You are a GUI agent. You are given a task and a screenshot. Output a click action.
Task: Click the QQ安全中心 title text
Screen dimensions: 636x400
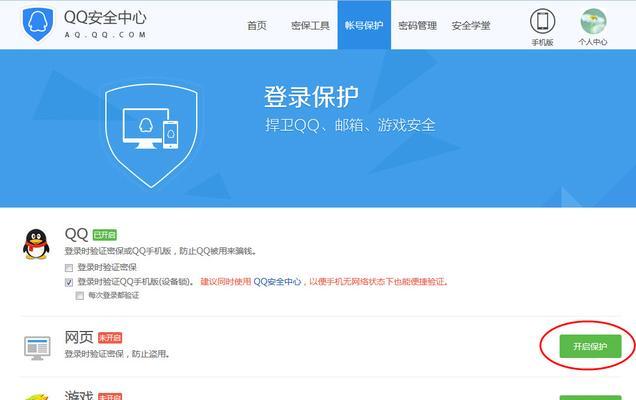pos(105,17)
